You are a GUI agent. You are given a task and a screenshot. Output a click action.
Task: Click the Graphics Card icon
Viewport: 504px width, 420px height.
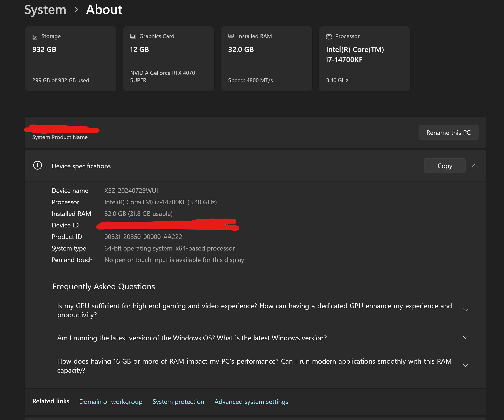[x=133, y=36]
